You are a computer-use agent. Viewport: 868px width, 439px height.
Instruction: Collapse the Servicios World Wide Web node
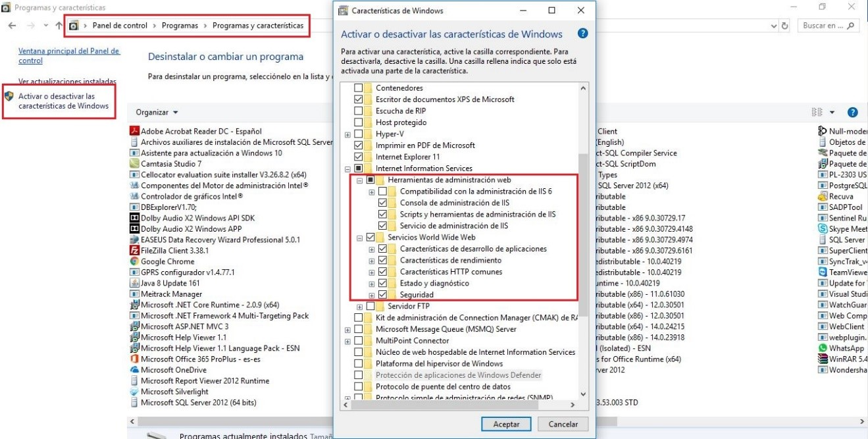click(359, 238)
